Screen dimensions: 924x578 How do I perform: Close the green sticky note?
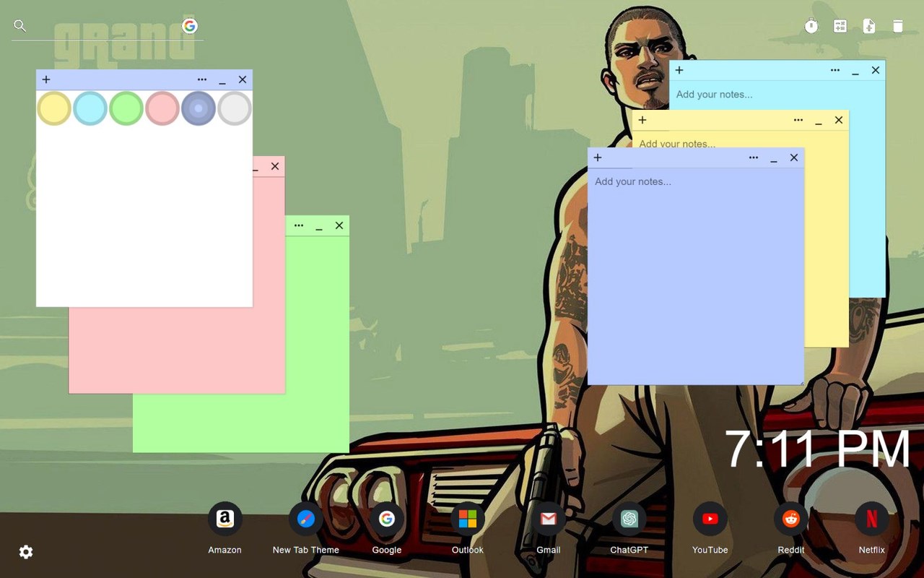coord(339,225)
